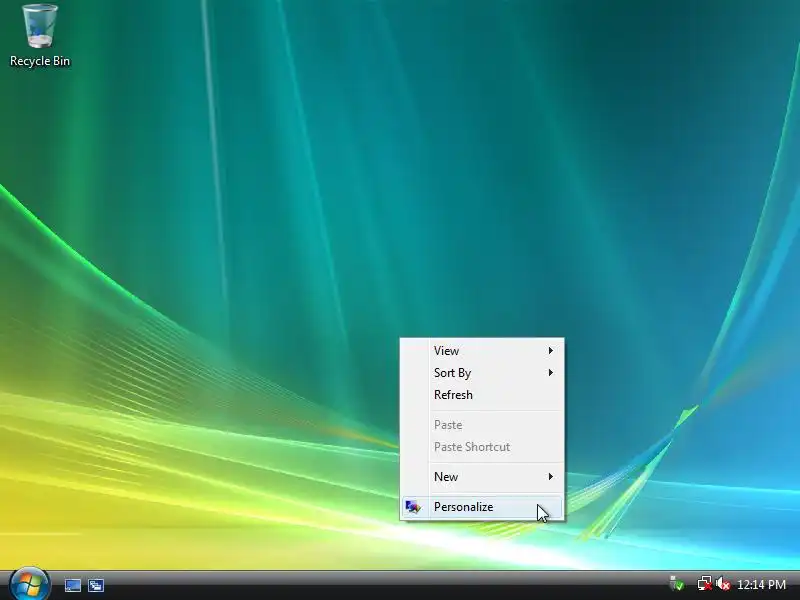Viewport: 800px width, 600px height.
Task: Click the Personalize icon in the context menu
Action: pos(413,507)
